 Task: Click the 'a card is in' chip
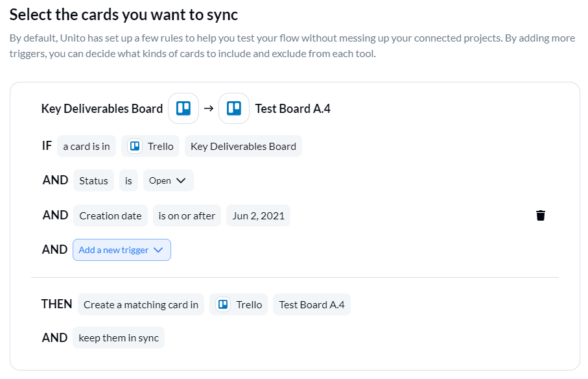click(x=87, y=146)
